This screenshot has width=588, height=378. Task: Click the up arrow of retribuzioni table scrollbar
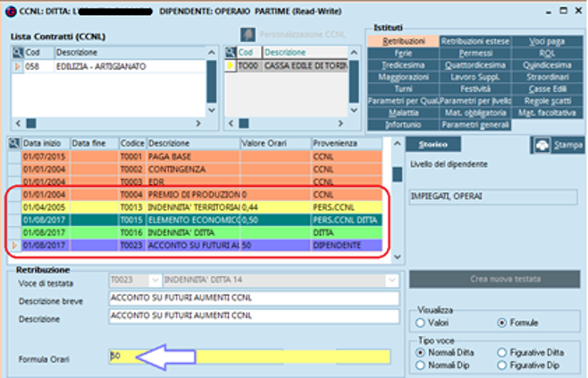pos(398,143)
